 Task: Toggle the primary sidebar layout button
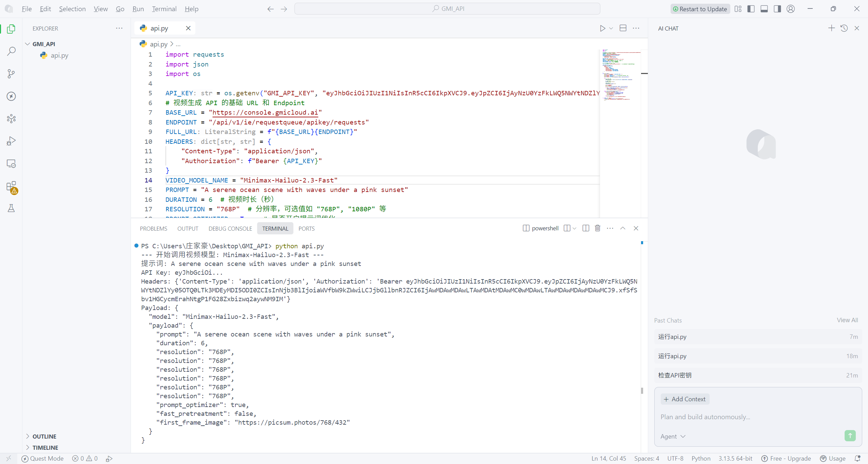pyautogui.click(x=751, y=9)
